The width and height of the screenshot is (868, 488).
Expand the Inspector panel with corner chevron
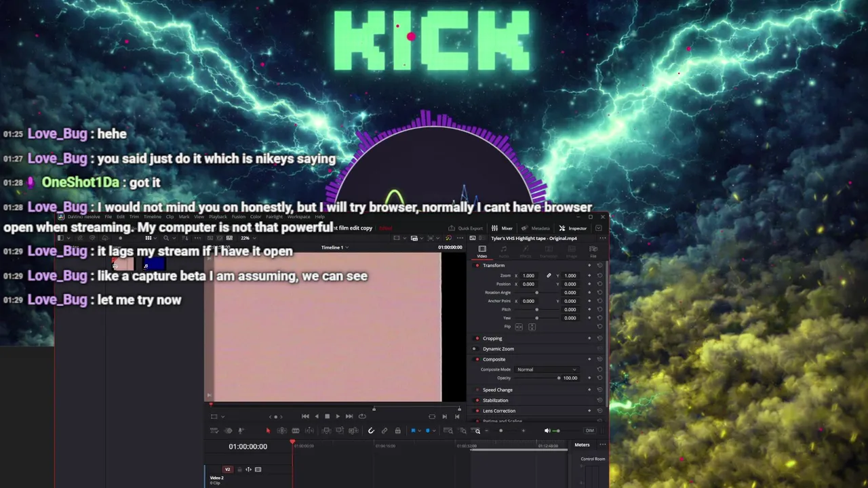point(598,228)
